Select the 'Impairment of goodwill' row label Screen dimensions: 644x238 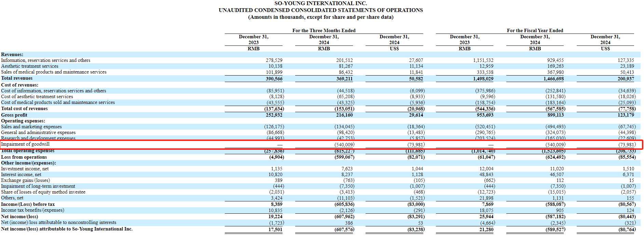[x=25, y=144]
